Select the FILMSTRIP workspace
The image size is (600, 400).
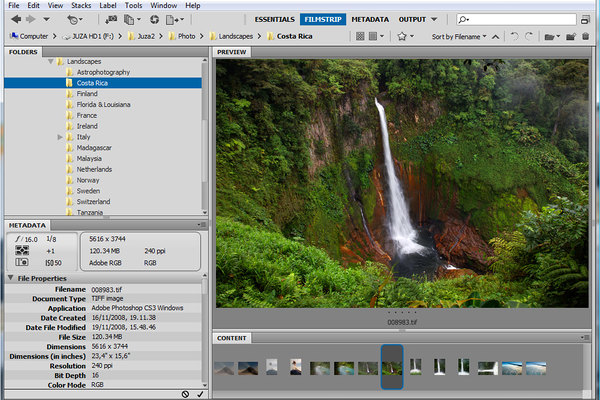[x=323, y=20]
